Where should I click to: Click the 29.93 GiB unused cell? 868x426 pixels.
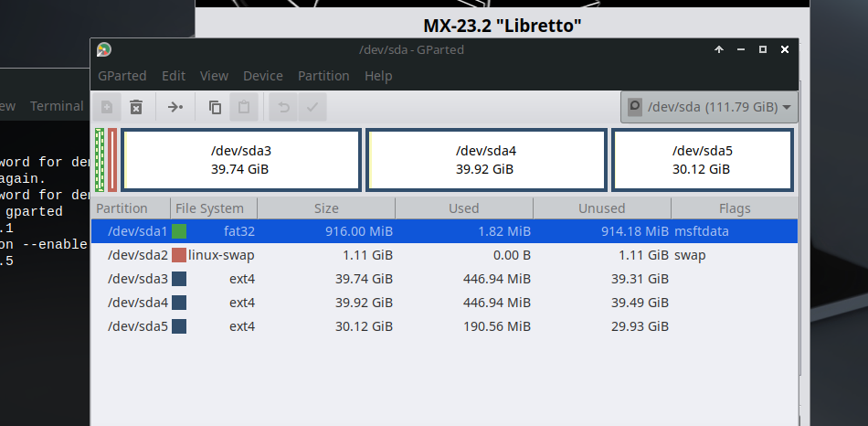click(x=640, y=326)
